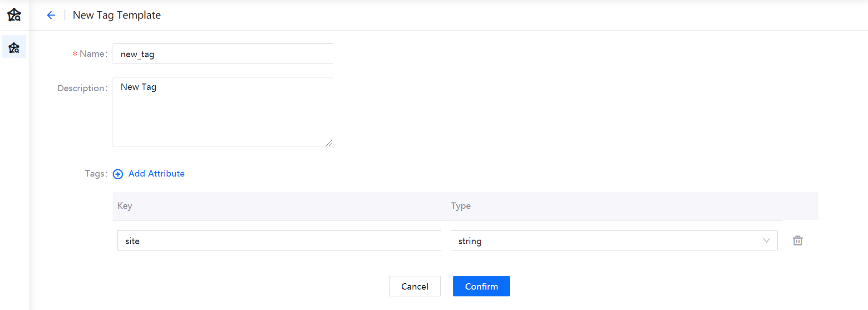Click the plus circle icon beside Tags
This screenshot has width=868, height=310.
click(x=118, y=174)
